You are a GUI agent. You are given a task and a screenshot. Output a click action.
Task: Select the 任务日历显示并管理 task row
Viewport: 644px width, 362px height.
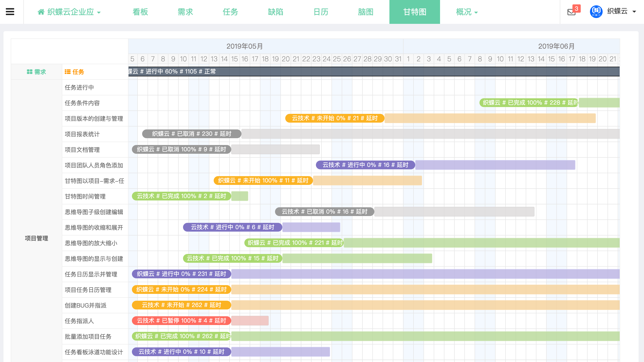coord(95,274)
